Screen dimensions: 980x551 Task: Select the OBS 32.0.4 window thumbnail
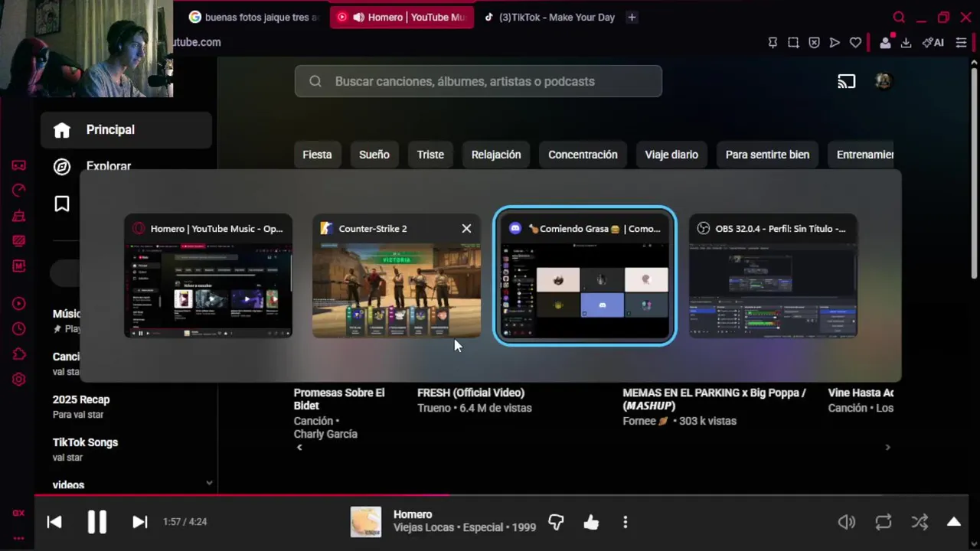[x=773, y=276]
